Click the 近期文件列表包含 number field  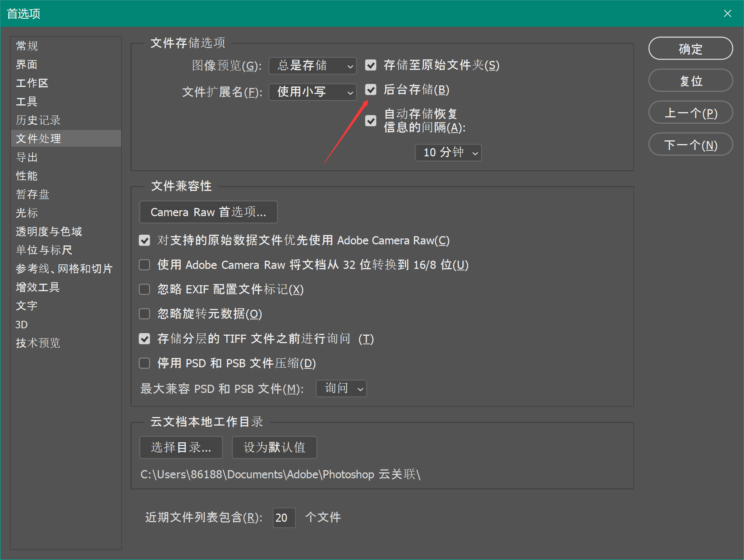(x=284, y=517)
